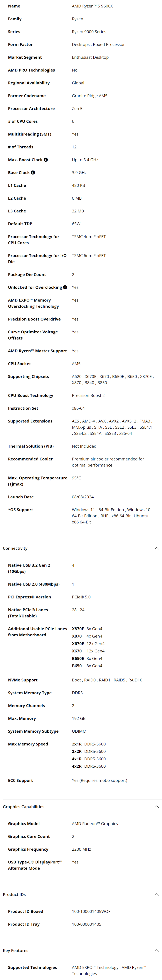This screenshot has width=162, height=980.
Task: Click the Product ID Boxed number 100-100001405WOF
Action: (x=91, y=911)
